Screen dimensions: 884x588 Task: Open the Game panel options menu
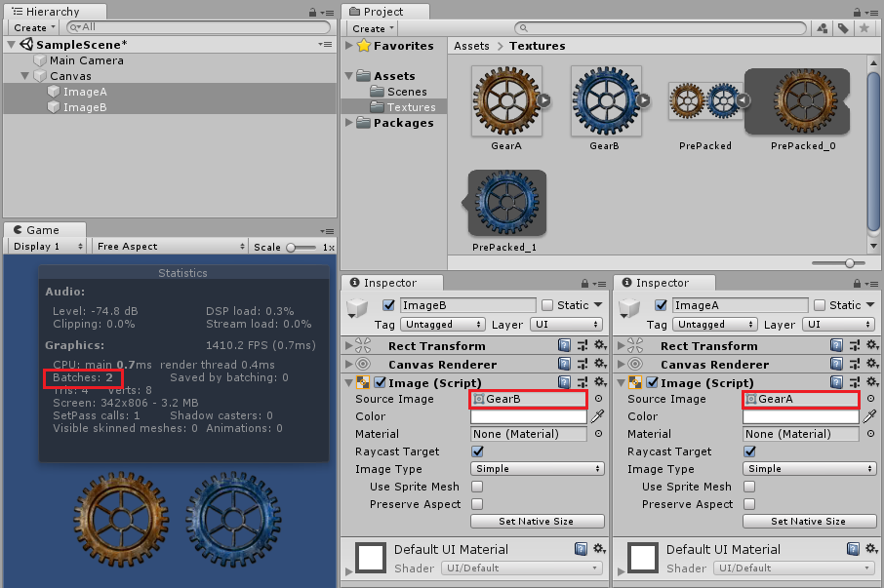(327, 231)
